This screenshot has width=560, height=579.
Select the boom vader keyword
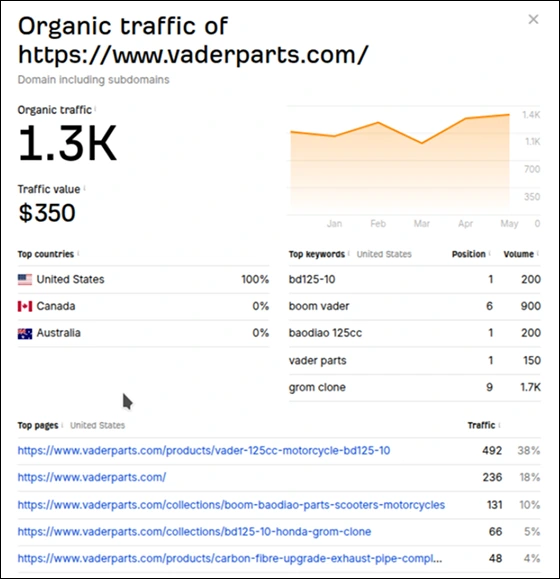319,306
